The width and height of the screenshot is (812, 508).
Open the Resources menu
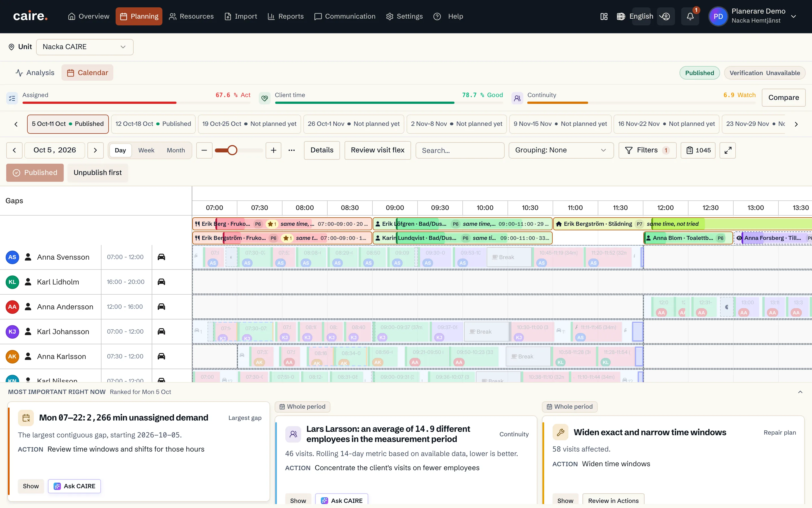(x=191, y=16)
